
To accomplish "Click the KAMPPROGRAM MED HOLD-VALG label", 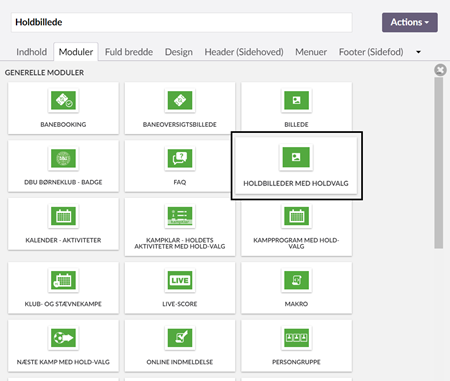I will (296, 243).
